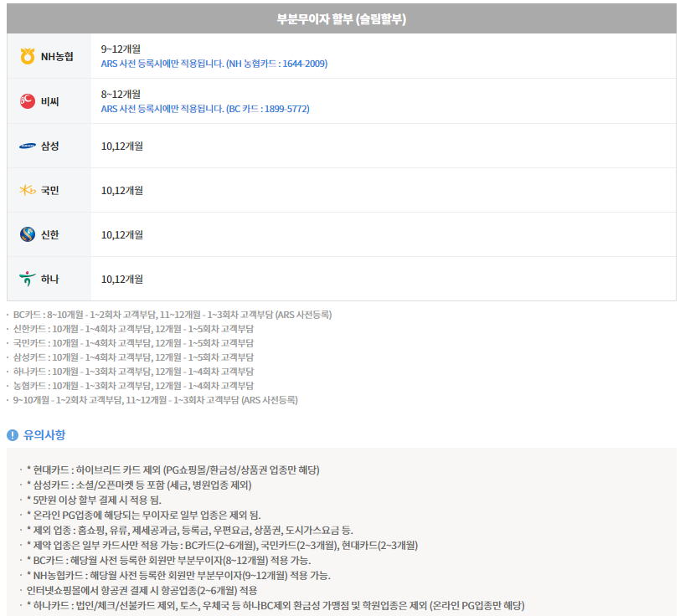Click the 신한 card globe logo

28,234
